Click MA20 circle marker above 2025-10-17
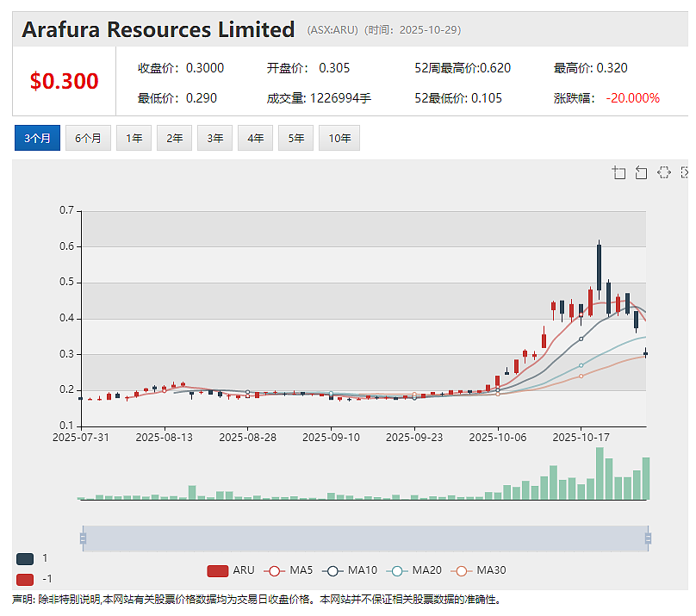Viewport: 696px width, 616px height. point(581,365)
